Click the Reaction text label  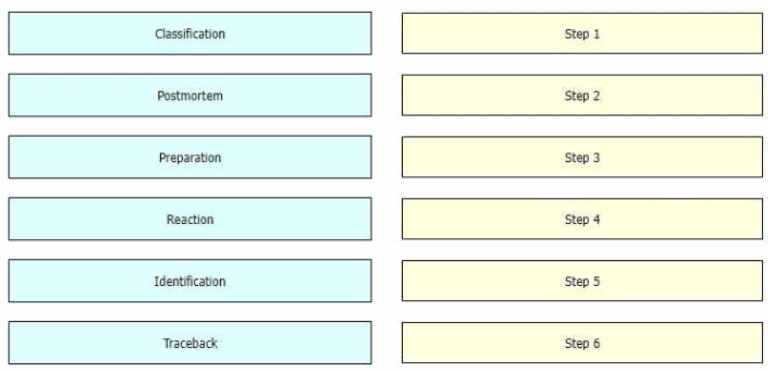pyautogui.click(x=190, y=219)
